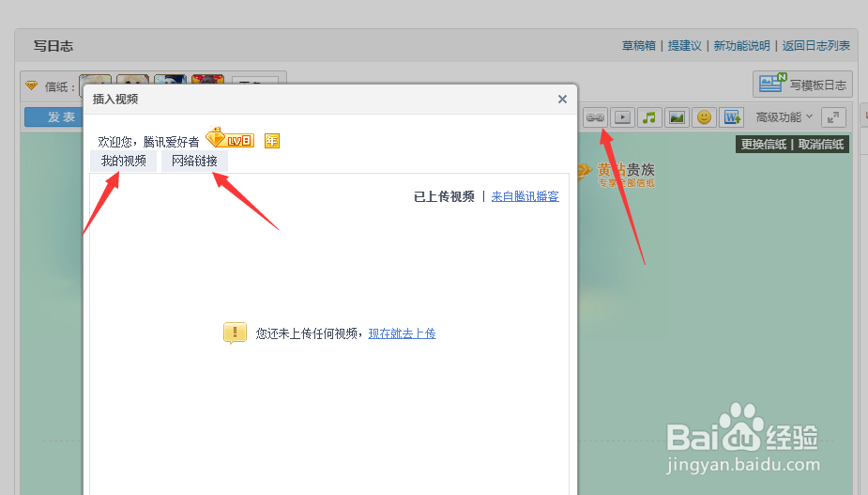The height and width of the screenshot is (495, 868).
Task: Click the insert video play icon
Action: click(622, 117)
